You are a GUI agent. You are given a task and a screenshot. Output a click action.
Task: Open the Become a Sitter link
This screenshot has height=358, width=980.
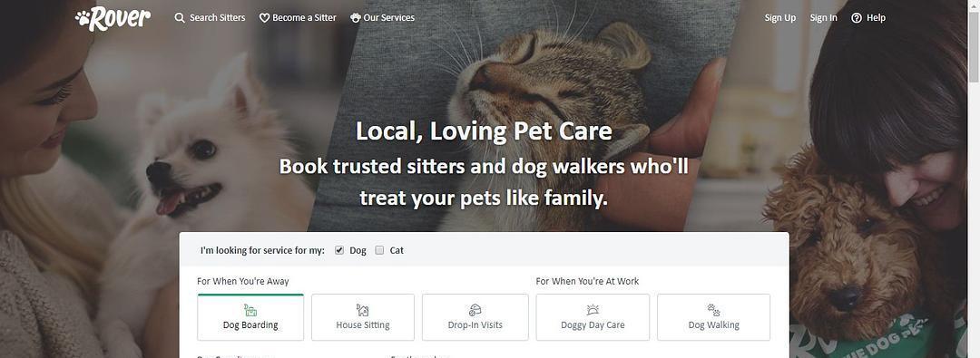298,18
